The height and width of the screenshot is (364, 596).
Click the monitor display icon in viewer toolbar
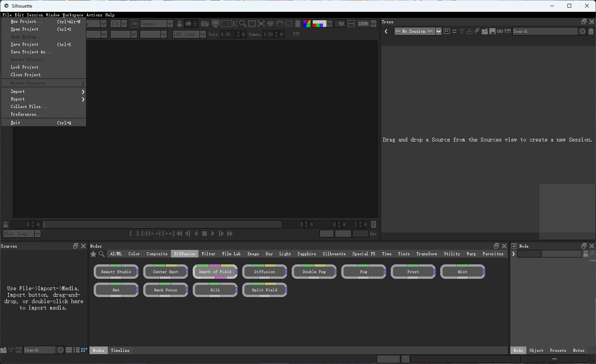pos(215,24)
